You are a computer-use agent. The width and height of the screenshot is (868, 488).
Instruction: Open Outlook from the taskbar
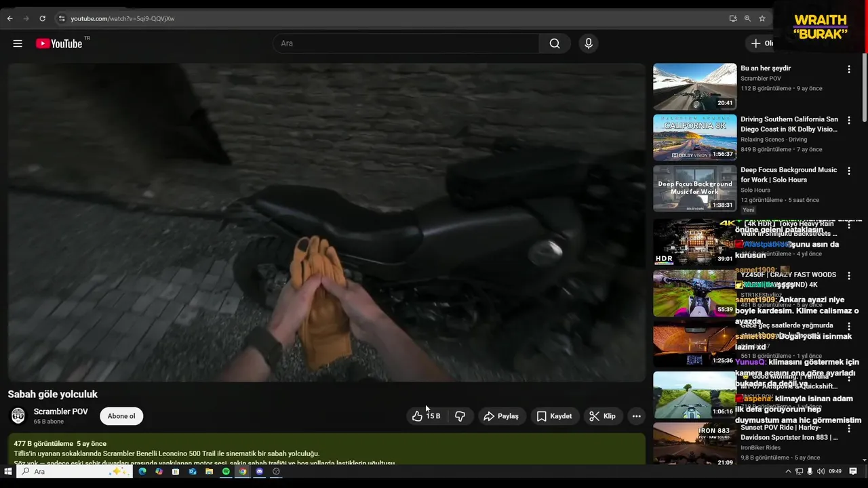[x=193, y=471]
